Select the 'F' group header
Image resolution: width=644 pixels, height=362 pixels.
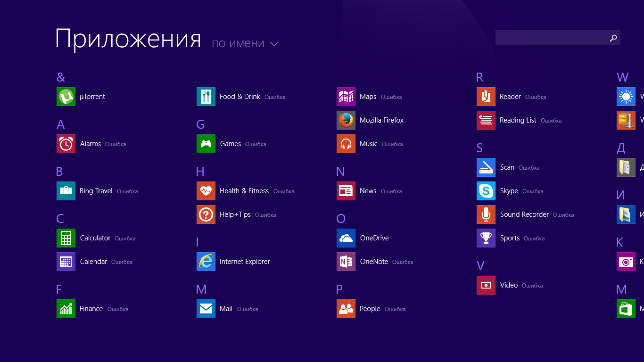(x=59, y=289)
